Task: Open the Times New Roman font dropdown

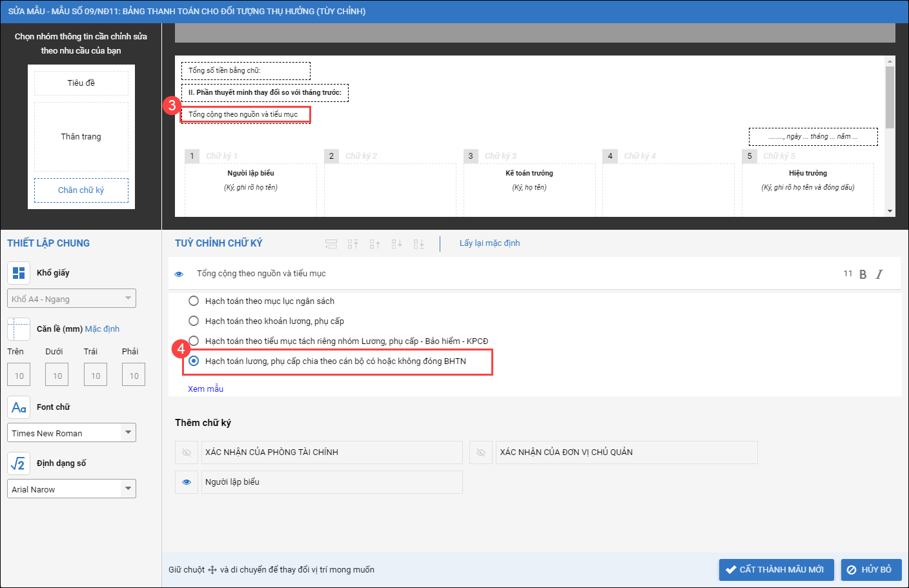Action: (x=128, y=432)
